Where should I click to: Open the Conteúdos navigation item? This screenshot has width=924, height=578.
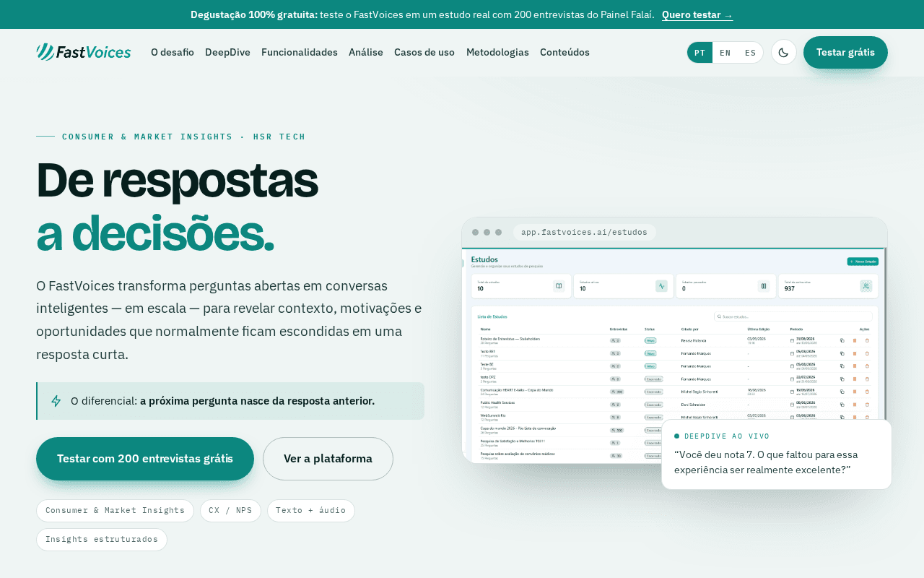(565, 52)
